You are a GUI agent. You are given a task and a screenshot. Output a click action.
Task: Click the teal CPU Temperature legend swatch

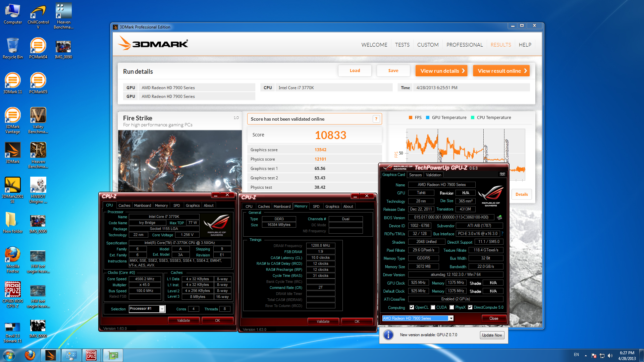473,118
